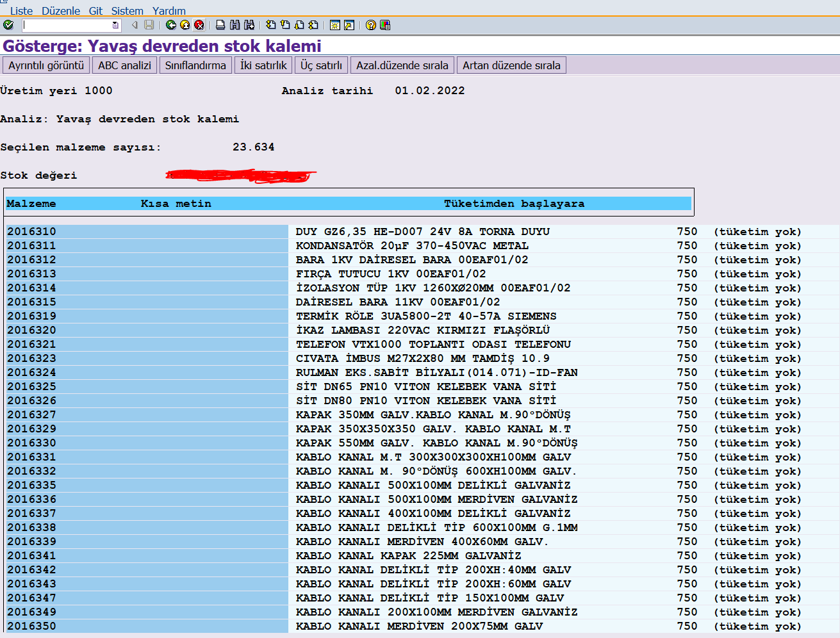Click the yellow Exit up-arrow icon

185,25
